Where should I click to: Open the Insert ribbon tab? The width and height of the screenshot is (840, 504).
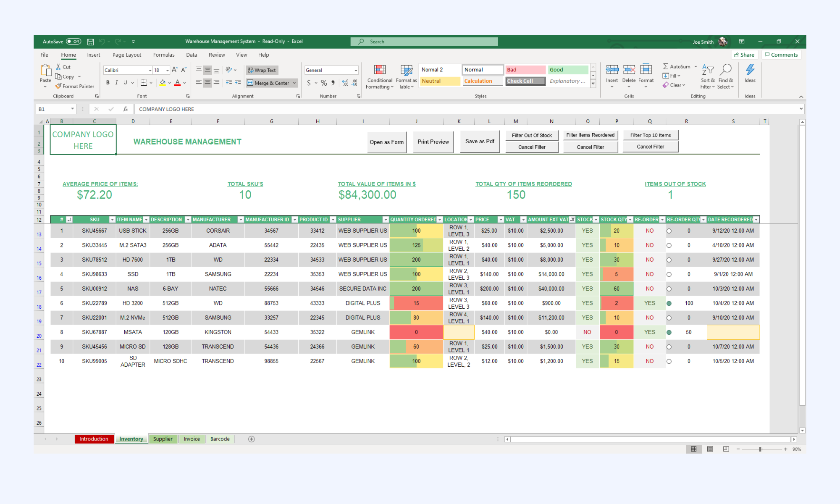[94, 55]
